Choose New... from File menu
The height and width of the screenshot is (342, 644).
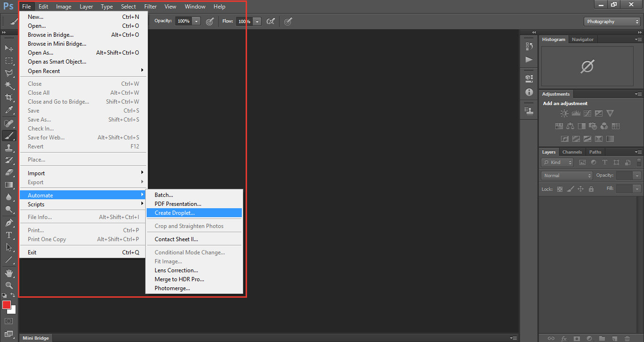click(x=83, y=16)
